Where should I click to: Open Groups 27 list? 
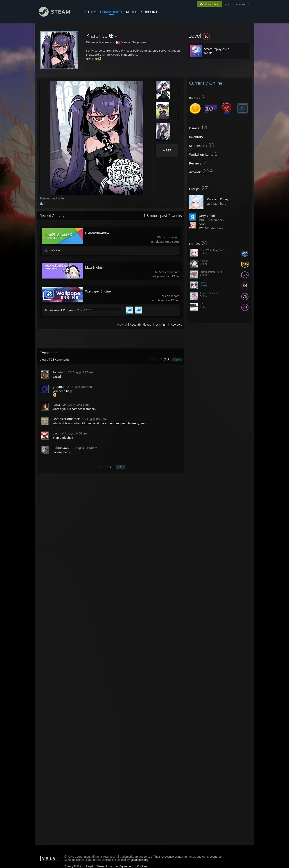point(198,189)
